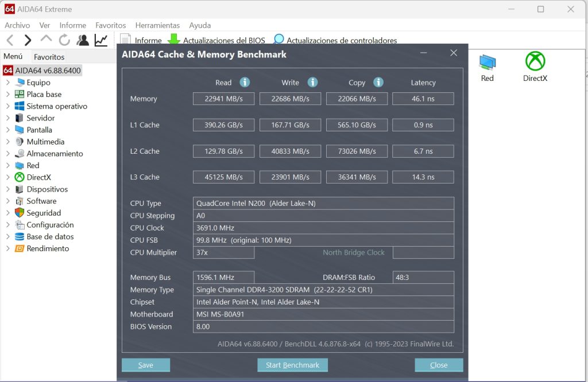Expand the Software node chevron
Viewport: 588px width, 382px height.
(8, 201)
